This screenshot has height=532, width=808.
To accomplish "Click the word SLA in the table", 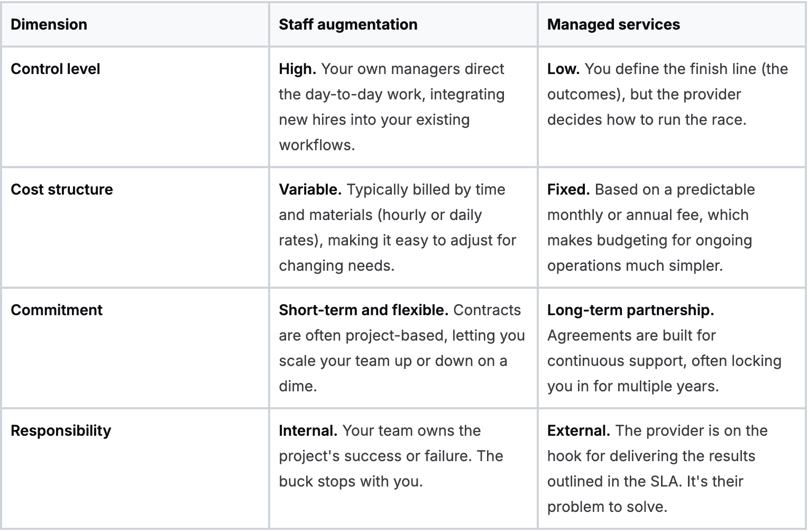I will tap(663, 482).
